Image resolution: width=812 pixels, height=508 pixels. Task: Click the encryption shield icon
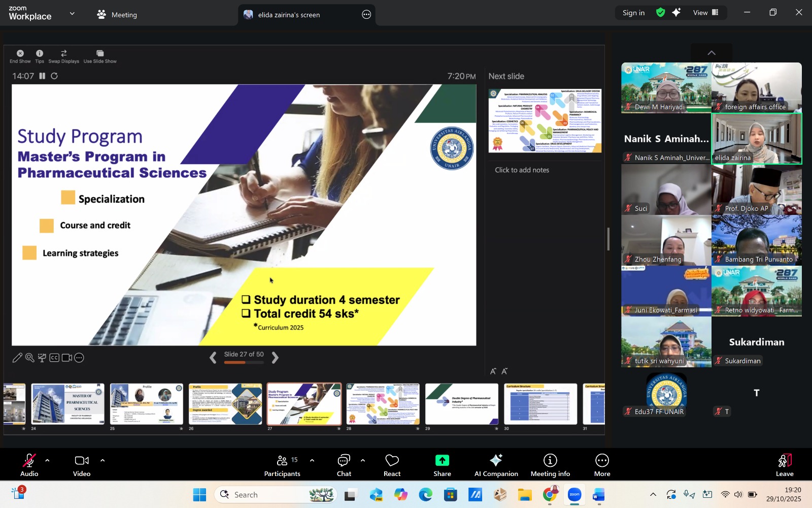(660, 13)
